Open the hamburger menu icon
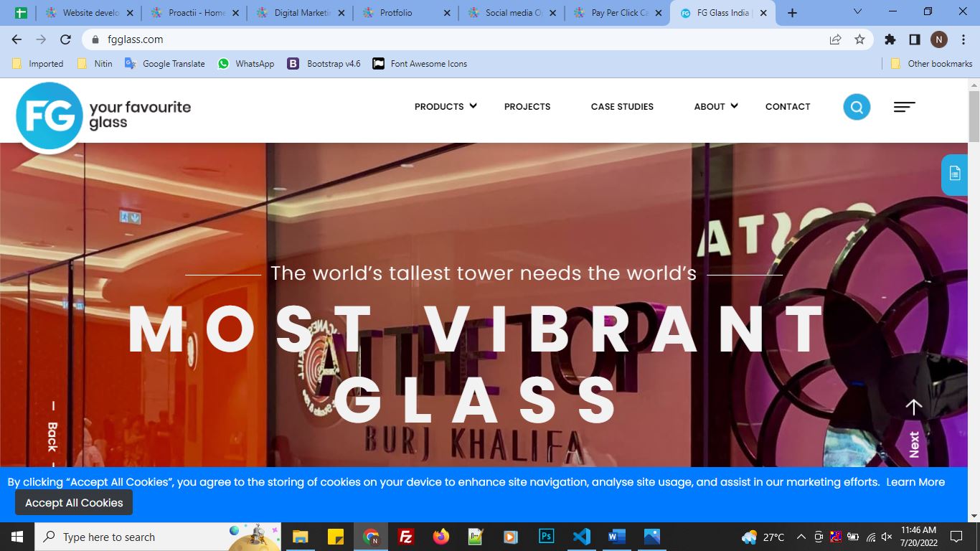 pos(904,107)
